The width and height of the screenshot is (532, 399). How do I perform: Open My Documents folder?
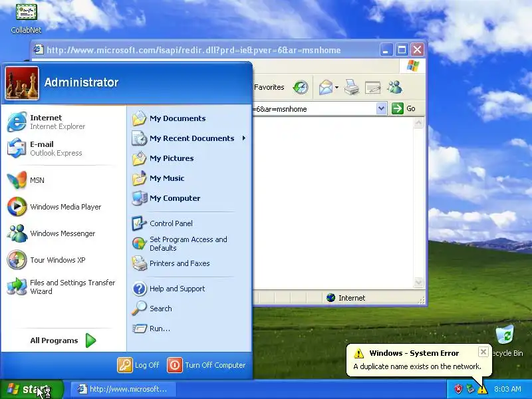[190, 118]
